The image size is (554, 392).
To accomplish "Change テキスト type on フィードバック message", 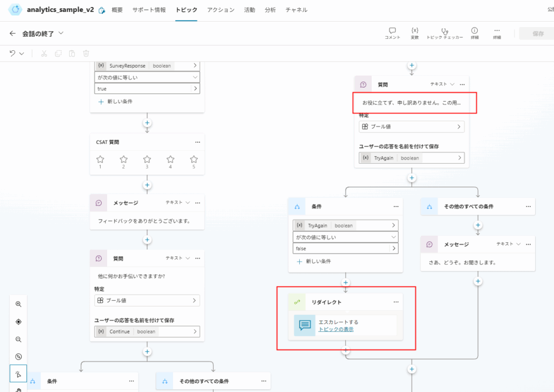I will coord(177,202).
